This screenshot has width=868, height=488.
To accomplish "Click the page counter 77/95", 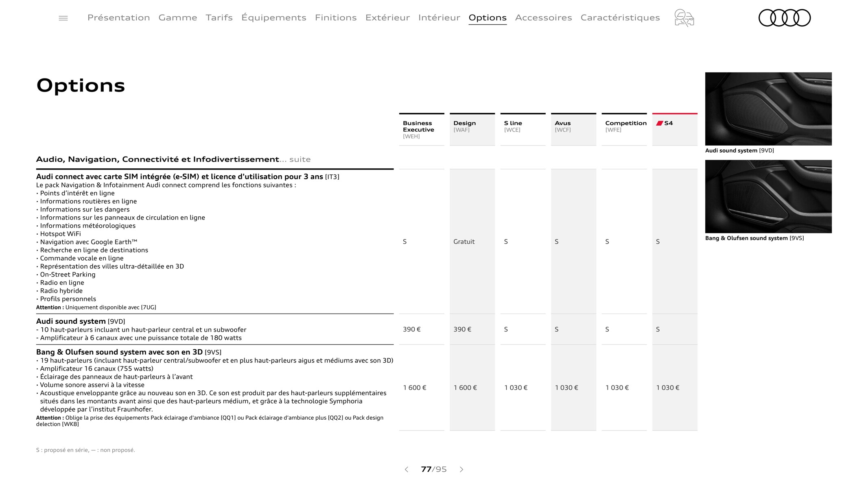I will 434,469.
